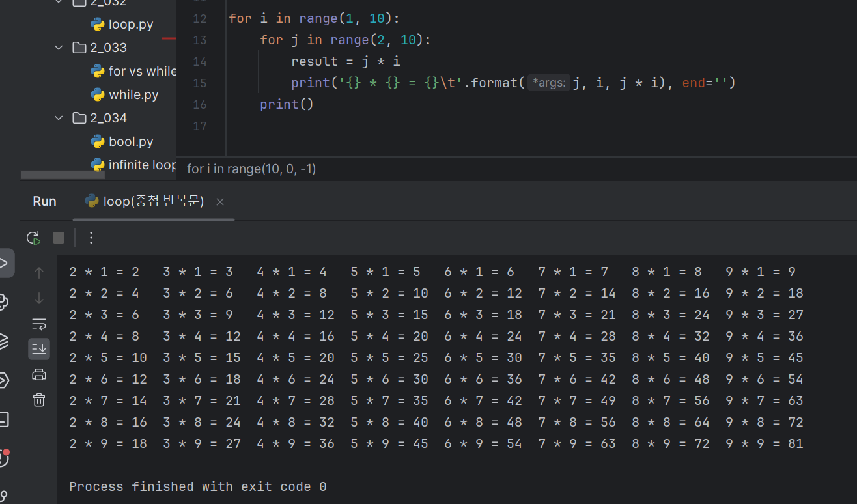Toggle scroll to end of output
Image resolution: width=857 pixels, height=504 pixels.
[x=39, y=349]
